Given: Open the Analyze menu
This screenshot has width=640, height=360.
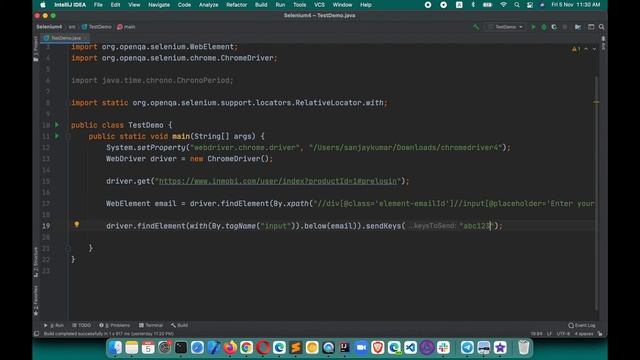Looking at the screenshot, I should tap(208, 5).
